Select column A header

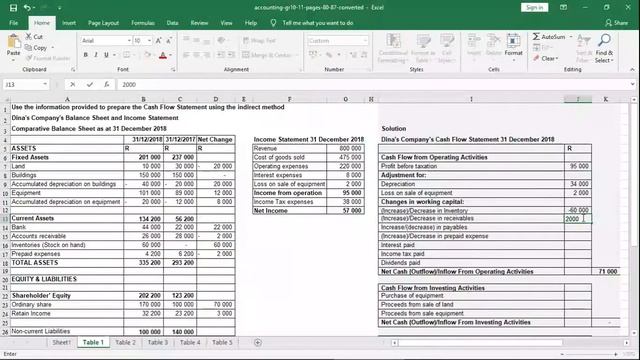click(67, 99)
